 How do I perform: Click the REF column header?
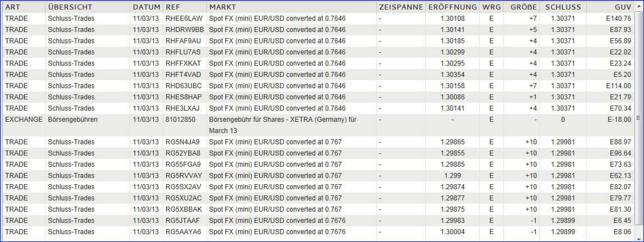[173, 7]
